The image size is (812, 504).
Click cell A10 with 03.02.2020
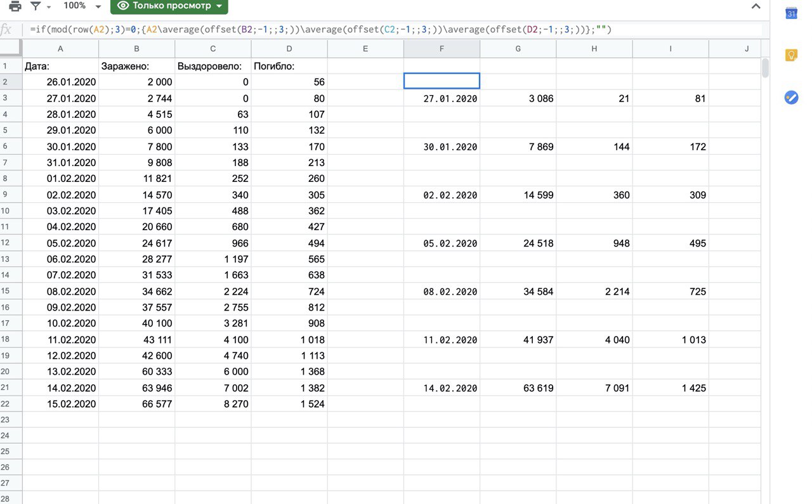61,210
